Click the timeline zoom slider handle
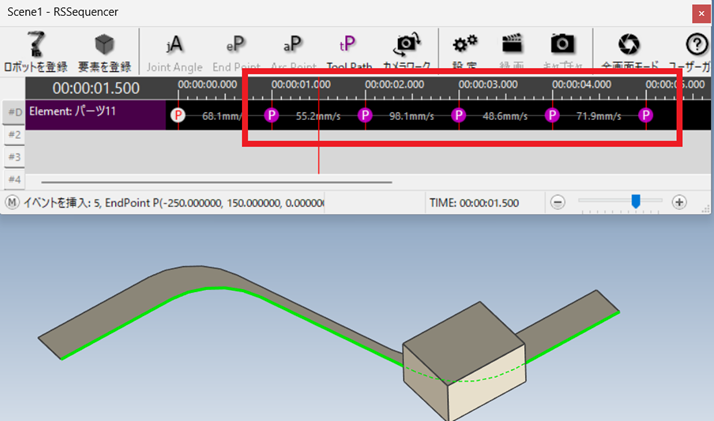 click(635, 201)
